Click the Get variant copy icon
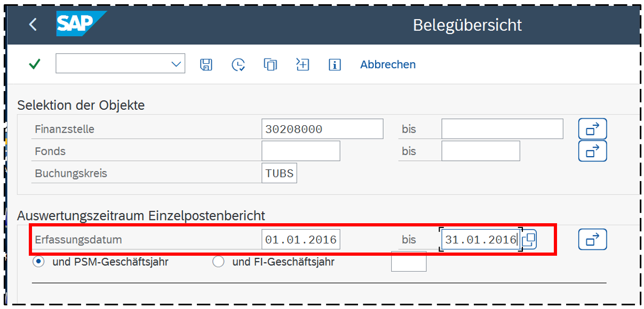Viewport: 644px width, 309px height. (x=271, y=64)
